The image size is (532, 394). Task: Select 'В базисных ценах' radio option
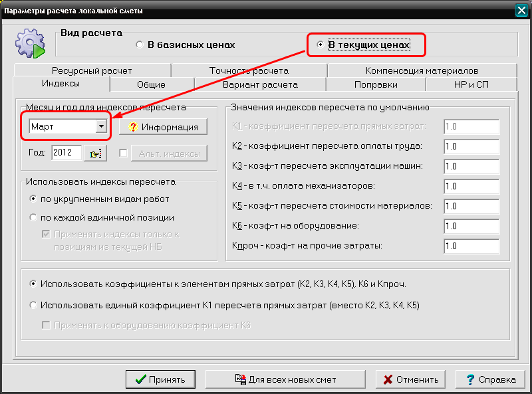186,45
